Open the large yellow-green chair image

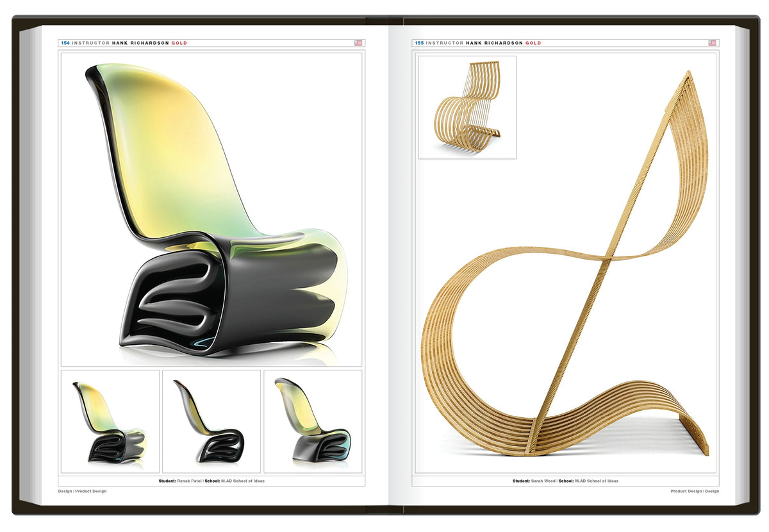coord(211,208)
